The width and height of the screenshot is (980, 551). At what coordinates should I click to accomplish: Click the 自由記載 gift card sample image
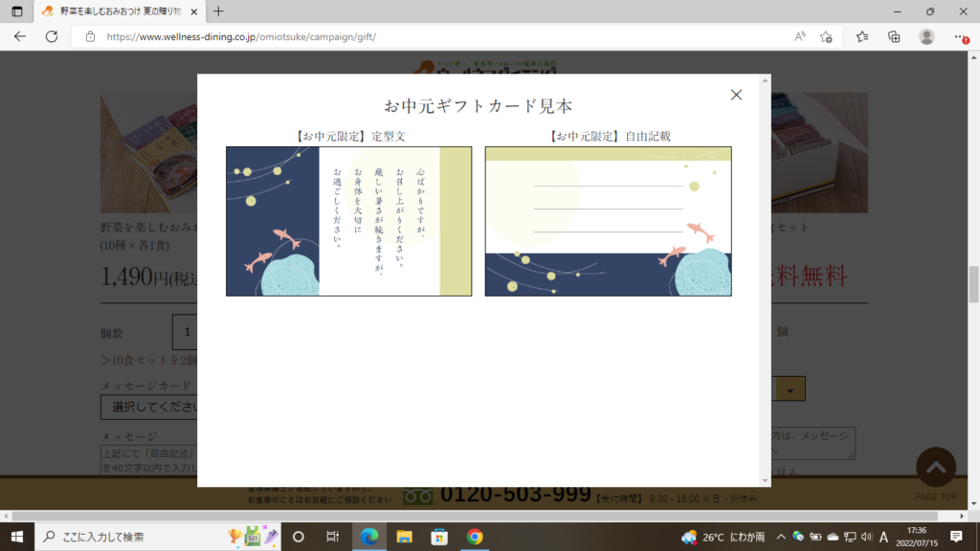(x=608, y=221)
